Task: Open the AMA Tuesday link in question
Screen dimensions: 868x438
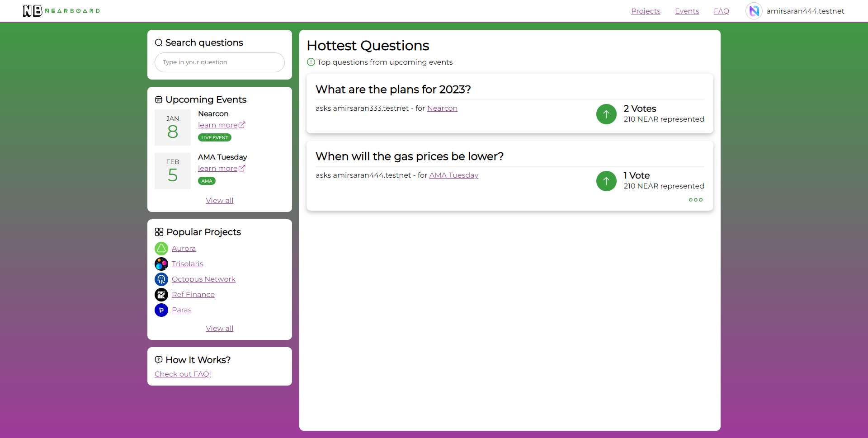Action: (453, 175)
